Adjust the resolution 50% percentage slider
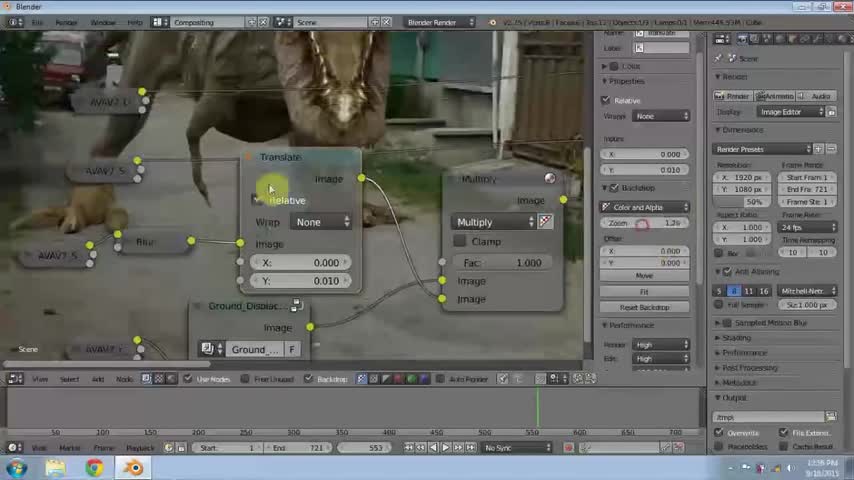The image size is (854, 480). click(x=742, y=202)
